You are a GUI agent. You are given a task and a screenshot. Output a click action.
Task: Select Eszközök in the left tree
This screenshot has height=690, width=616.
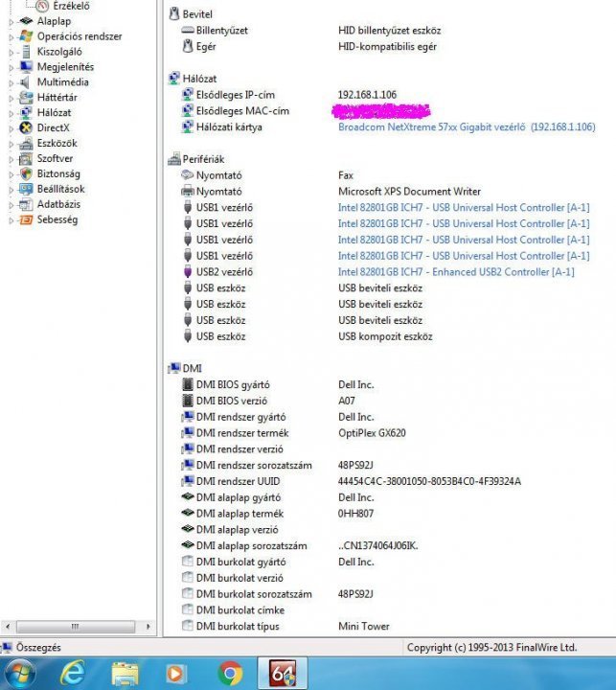(57, 143)
